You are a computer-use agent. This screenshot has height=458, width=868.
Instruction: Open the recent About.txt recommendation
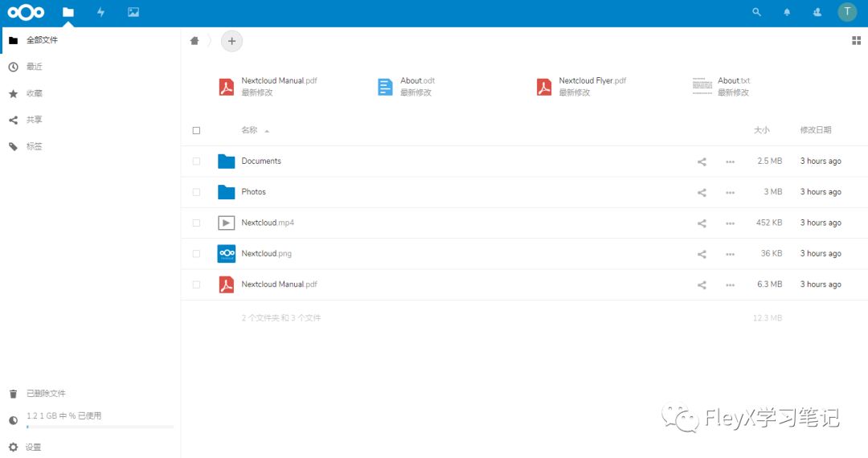tap(721, 86)
